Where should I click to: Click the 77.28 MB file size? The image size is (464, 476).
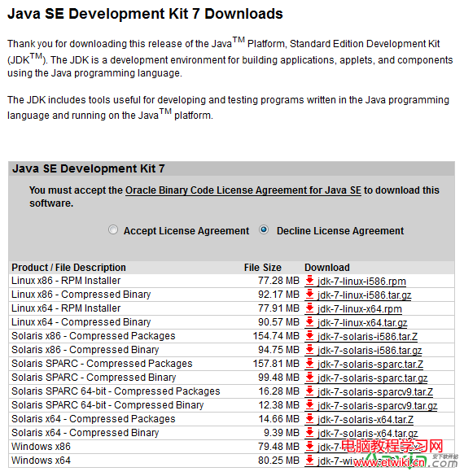click(278, 281)
